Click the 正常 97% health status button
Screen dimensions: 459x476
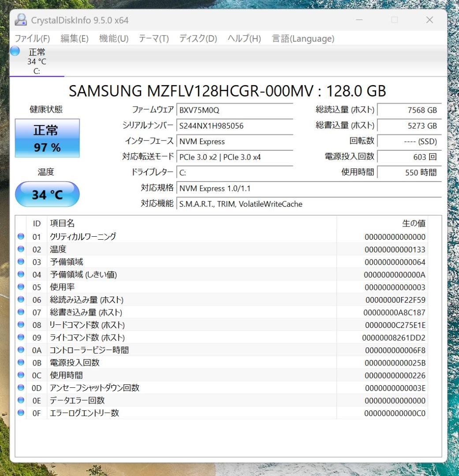pyautogui.click(x=47, y=138)
